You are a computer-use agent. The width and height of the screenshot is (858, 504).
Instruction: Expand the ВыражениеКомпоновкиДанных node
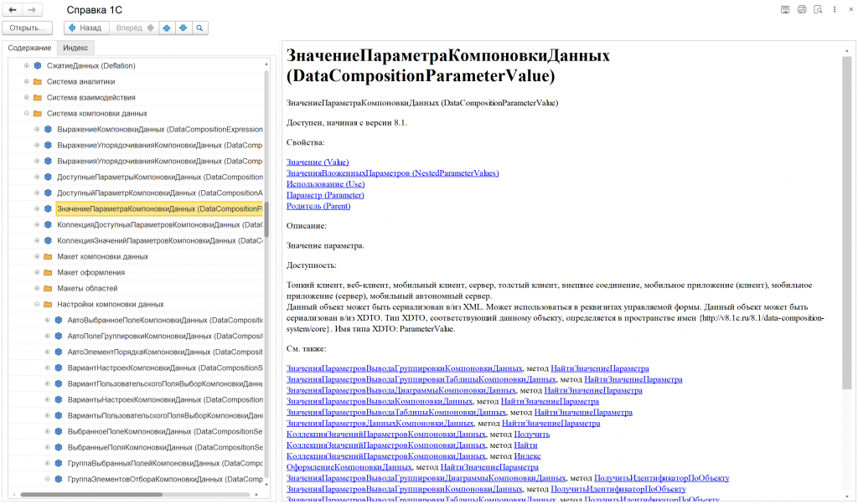pyautogui.click(x=37, y=129)
